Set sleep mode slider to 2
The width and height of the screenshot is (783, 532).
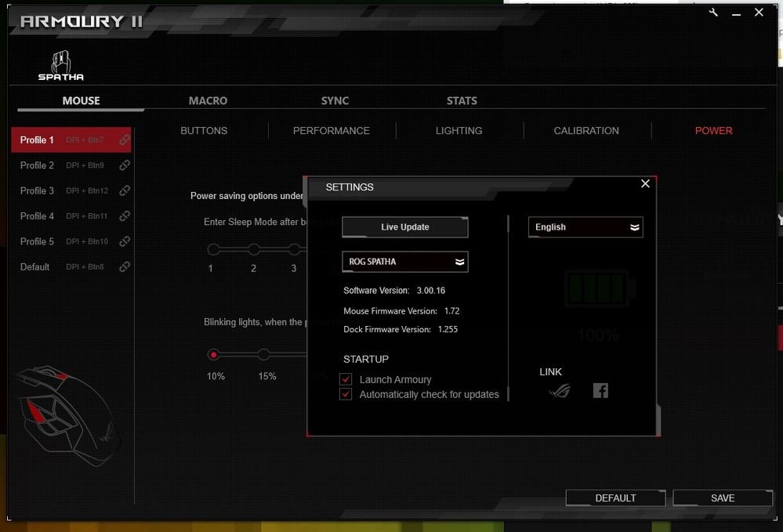coord(254,249)
